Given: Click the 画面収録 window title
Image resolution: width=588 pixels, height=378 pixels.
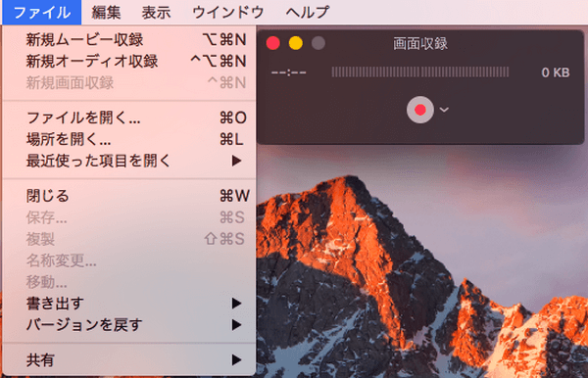Looking at the screenshot, I should click(420, 44).
